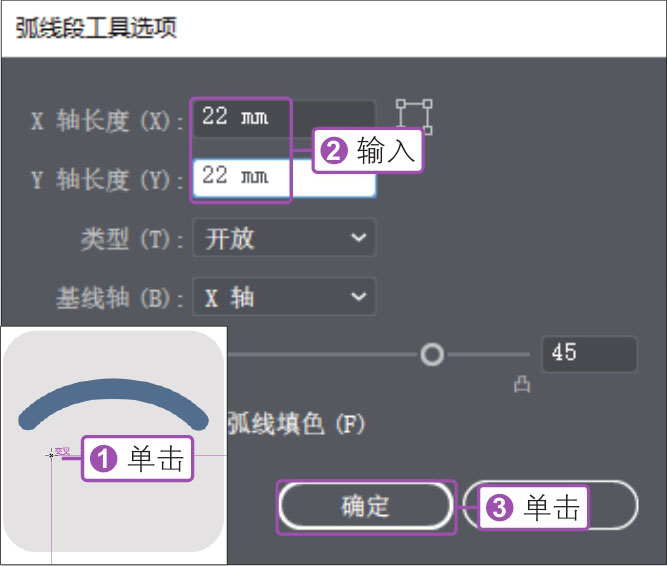
Task: Click the 类型 (T) label
Action: [132, 239]
